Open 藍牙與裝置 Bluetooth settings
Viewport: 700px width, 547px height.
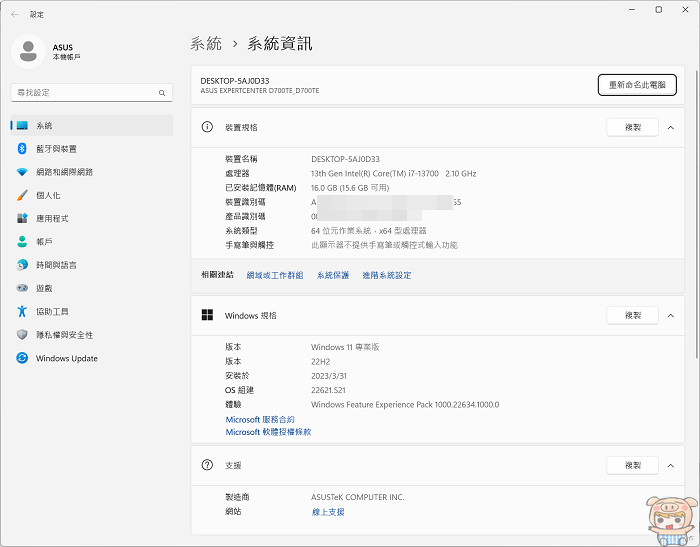point(56,149)
